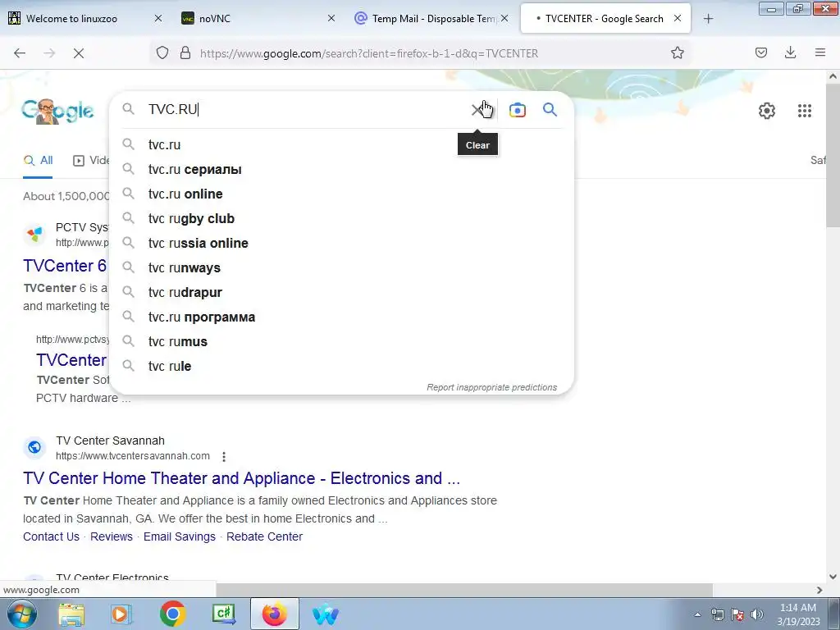Click the Google doodle logo
The image size is (840, 630).
pos(58,111)
